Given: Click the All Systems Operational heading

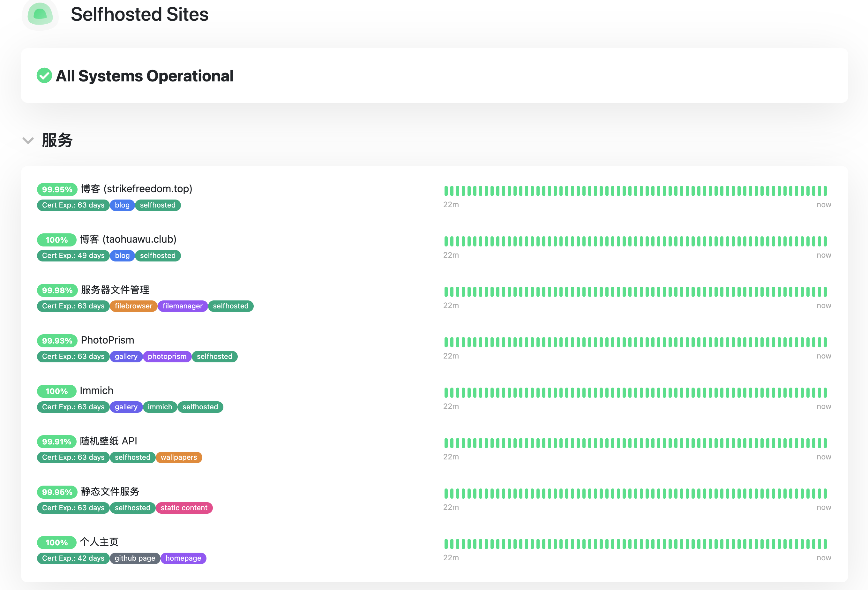Looking at the screenshot, I should [x=145, y=76].
